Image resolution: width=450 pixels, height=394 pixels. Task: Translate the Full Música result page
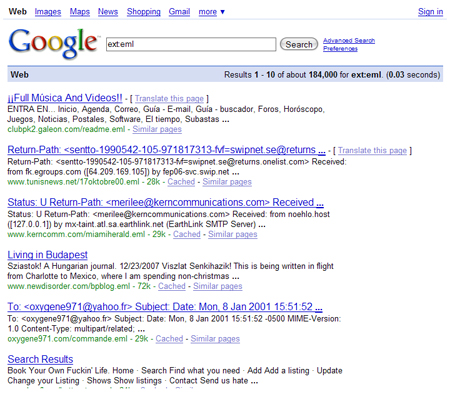click(169, 99)
